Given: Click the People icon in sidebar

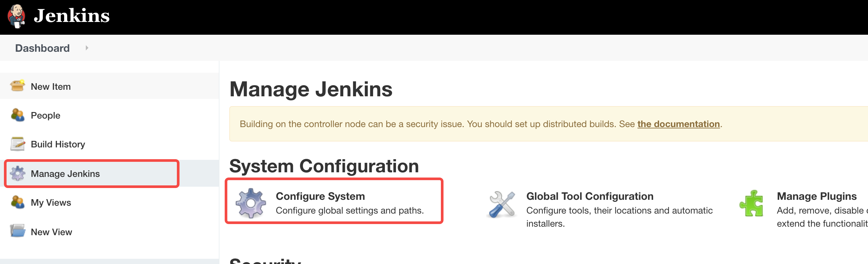Looking at the screenshot, I should [x=17, y=115].
